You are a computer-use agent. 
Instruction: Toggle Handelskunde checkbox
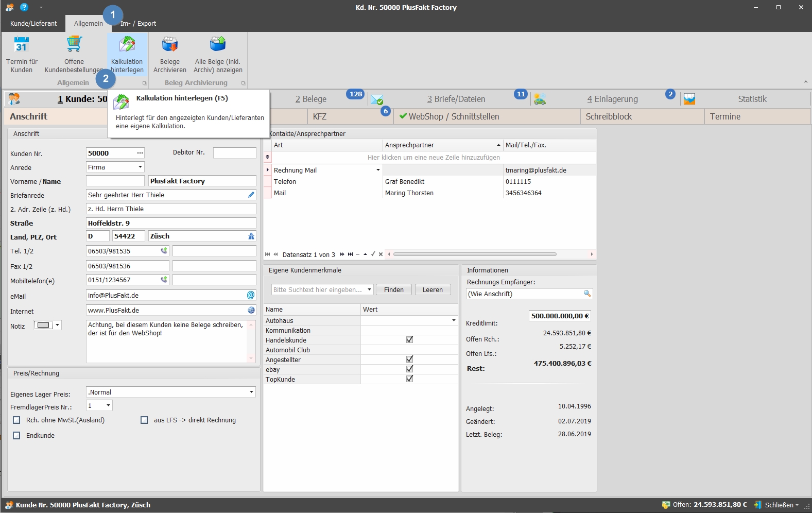pyautogui.click(x=409, y=339)
